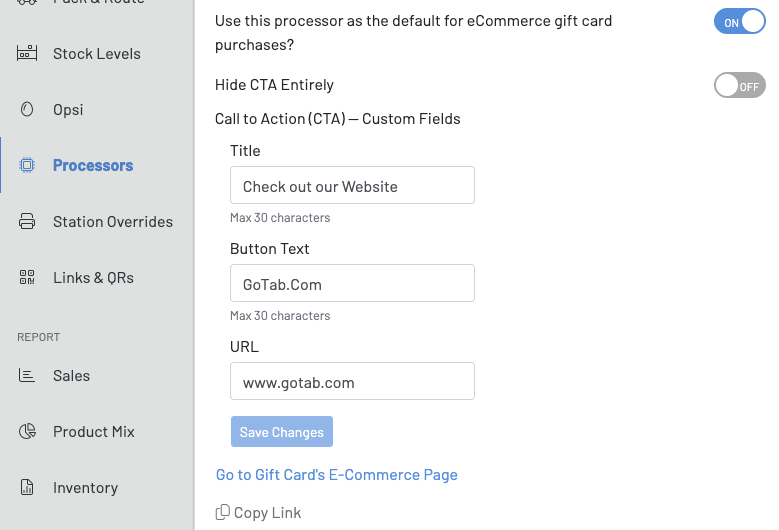Click the Links & QRs code icon
Image resolution: width=779 pixels, height=530 pixels.
click(x=27, y=278)
